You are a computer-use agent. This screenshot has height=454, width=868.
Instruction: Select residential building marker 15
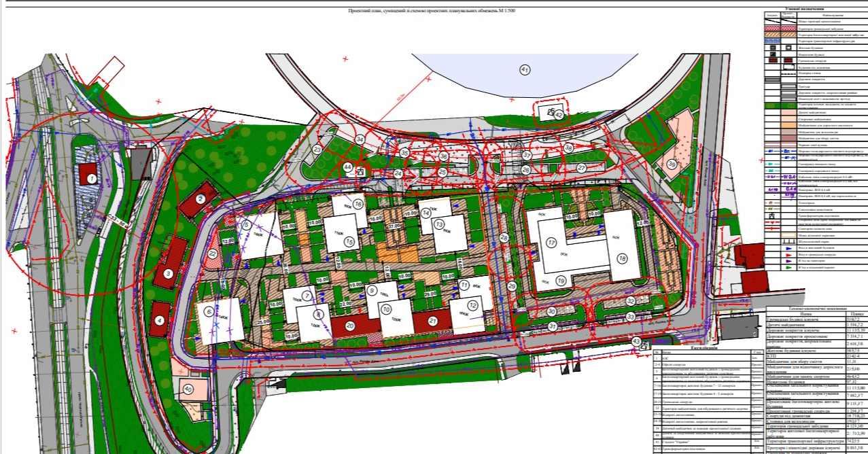(349, 241)
